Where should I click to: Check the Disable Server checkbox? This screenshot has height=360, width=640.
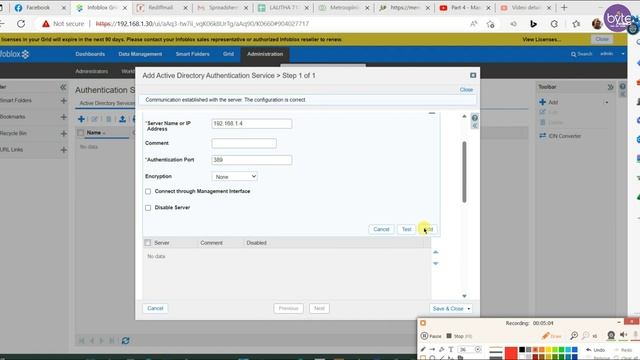coord(148,208)
